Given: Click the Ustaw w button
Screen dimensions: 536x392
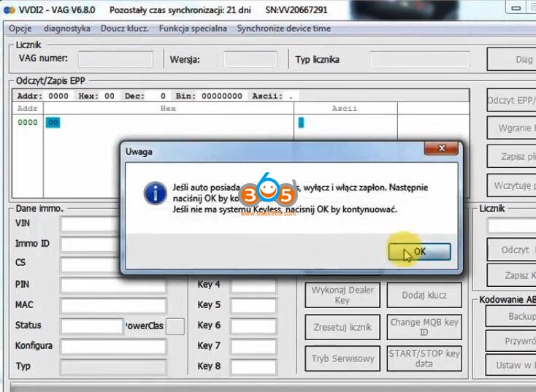Looking at the screenshot, I should (x=511, y=365).
